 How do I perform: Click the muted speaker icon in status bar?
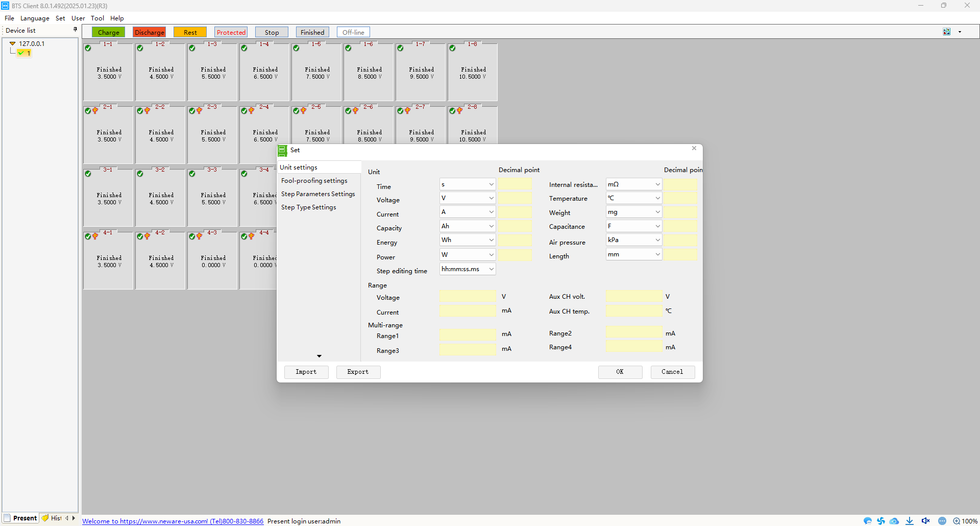[x=925, y=521]
